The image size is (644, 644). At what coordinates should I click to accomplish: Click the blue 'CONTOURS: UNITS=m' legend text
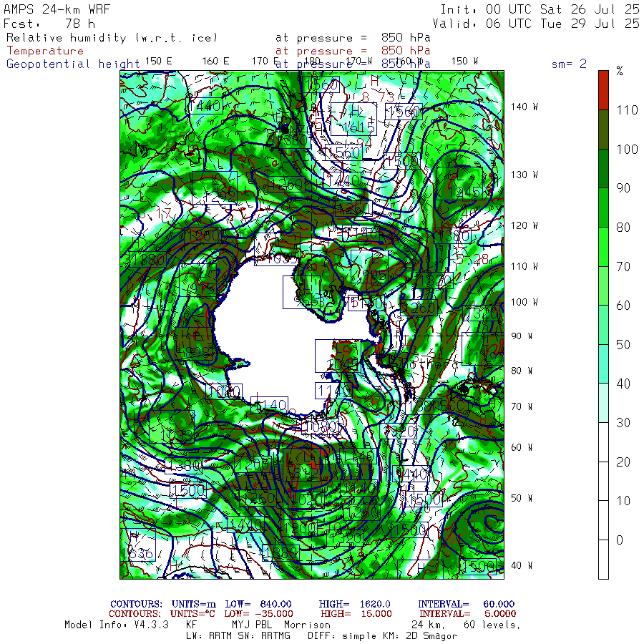163,604
